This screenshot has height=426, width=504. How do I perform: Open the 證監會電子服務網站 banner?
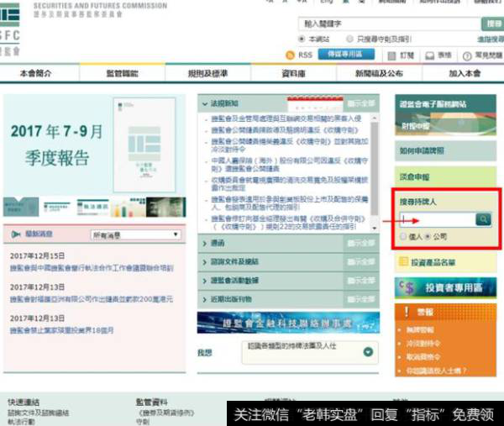pyautogui.click(x=445, y=115)
